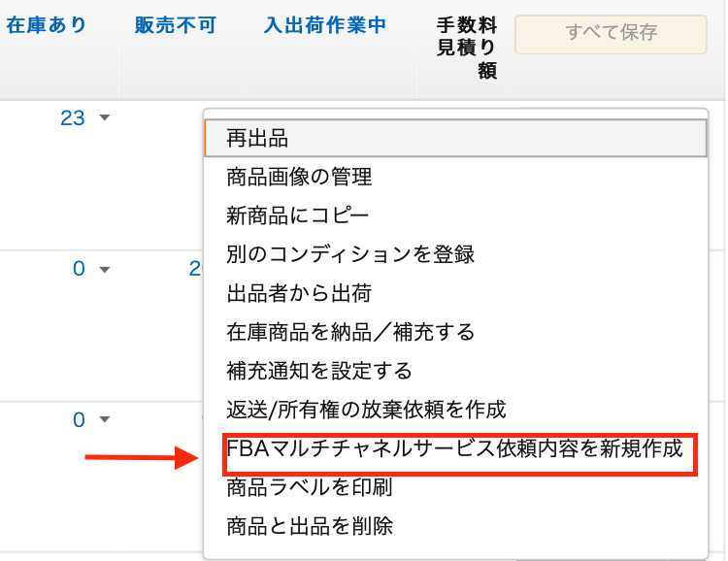Choose 商品画像の管理 menu entry
The image size is (728, 561).
point(299,178)
